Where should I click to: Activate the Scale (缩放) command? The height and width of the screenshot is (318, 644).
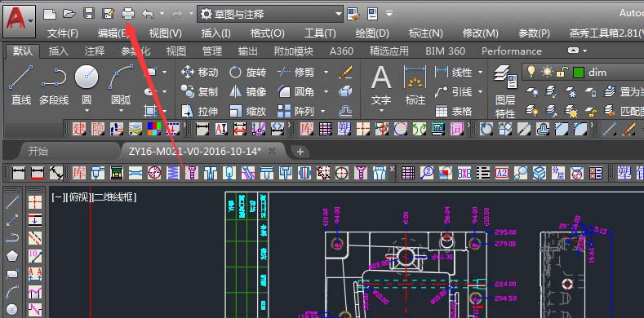point(247,111)
